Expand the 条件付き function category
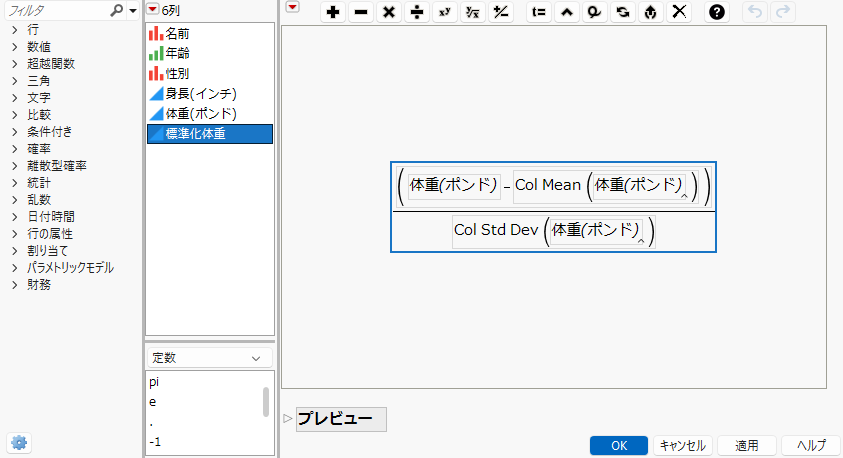The width and height of the screenshot is (843, 458). (x=15, y=132)
